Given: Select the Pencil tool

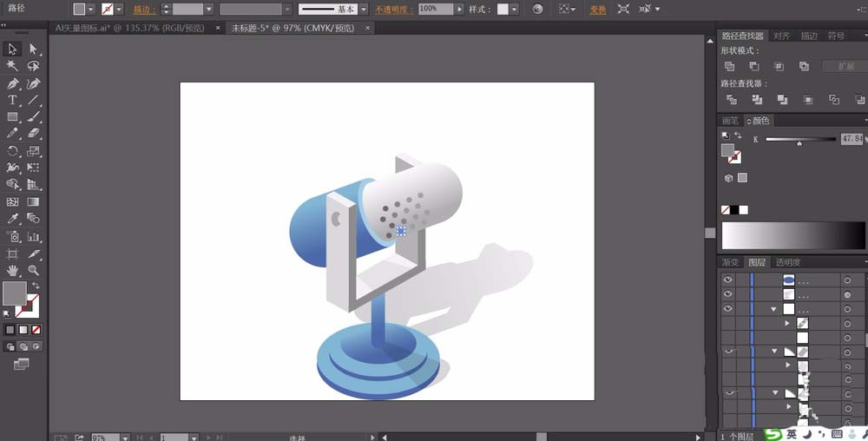Looking at the screenshot, I should 12,134.
